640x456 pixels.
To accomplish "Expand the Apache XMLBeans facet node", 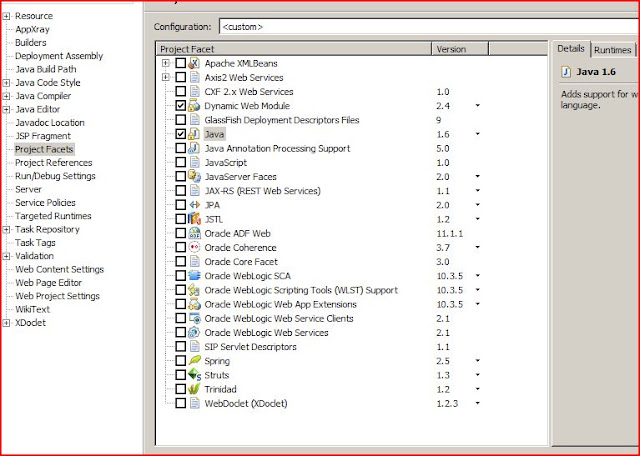I will [x=165, y=63].
